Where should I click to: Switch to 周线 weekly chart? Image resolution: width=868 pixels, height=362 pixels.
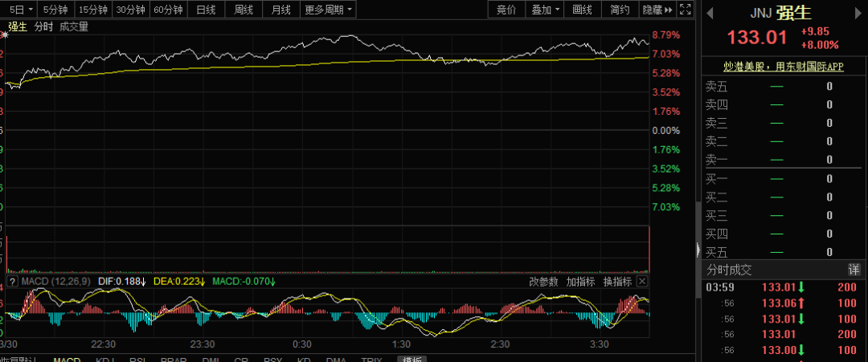tap(244, 10)
